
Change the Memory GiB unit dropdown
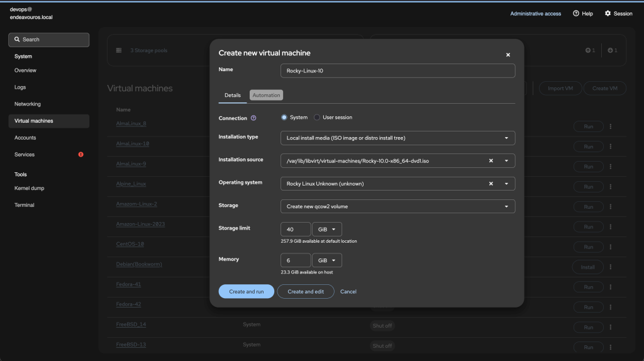[327, 260]
